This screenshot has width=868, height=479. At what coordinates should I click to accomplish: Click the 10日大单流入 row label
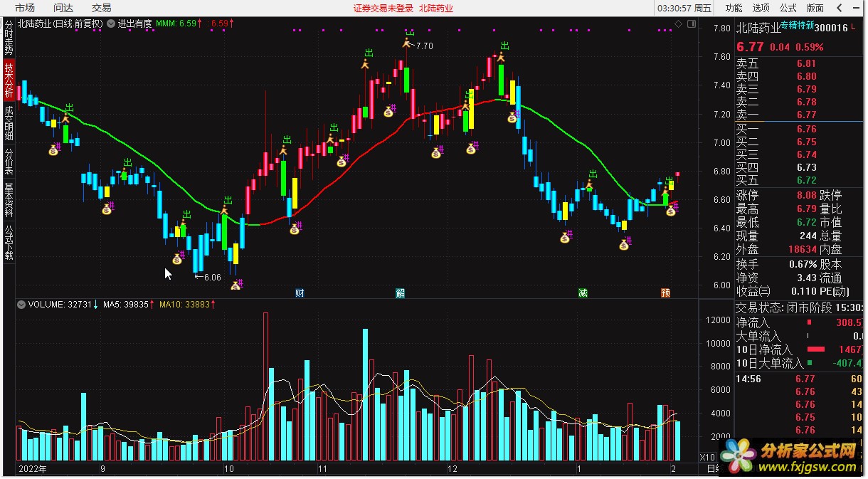point(769,364)
